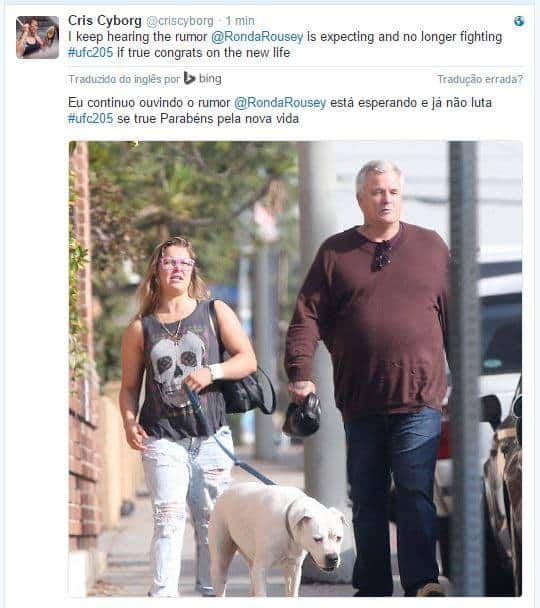Click the globe icon on the tweet

click(x=519, y=21)
